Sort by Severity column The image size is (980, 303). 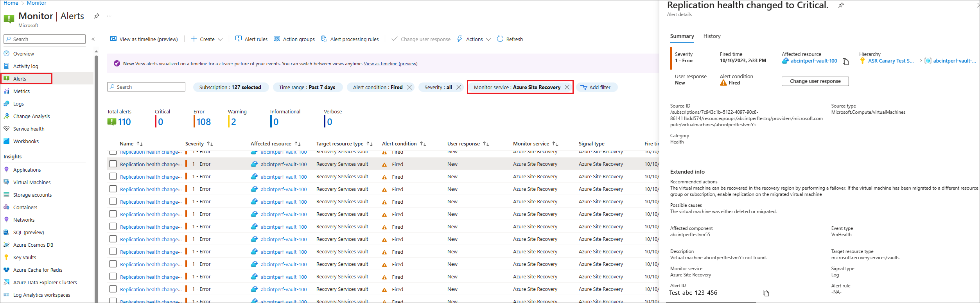(x=199, y=144)
